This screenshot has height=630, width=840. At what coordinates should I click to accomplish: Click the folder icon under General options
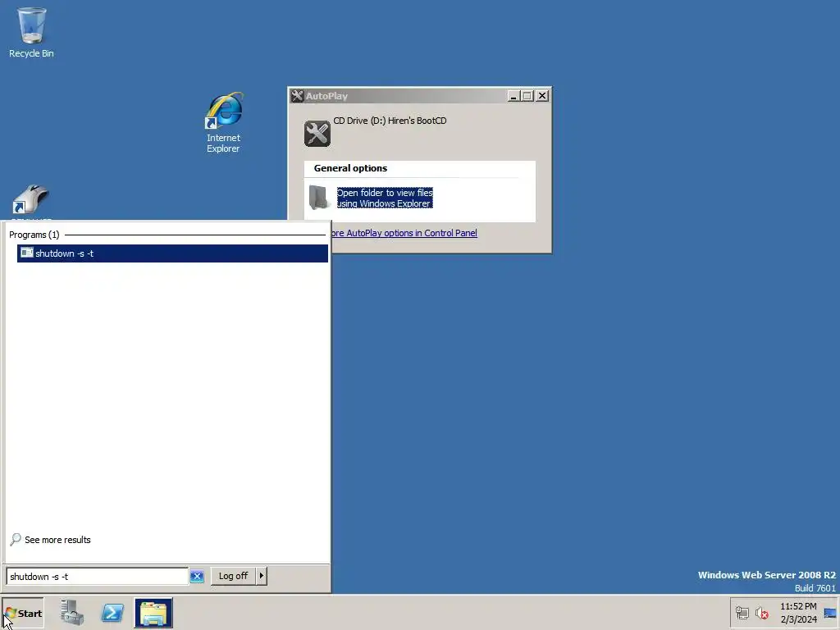click(319, 198)
